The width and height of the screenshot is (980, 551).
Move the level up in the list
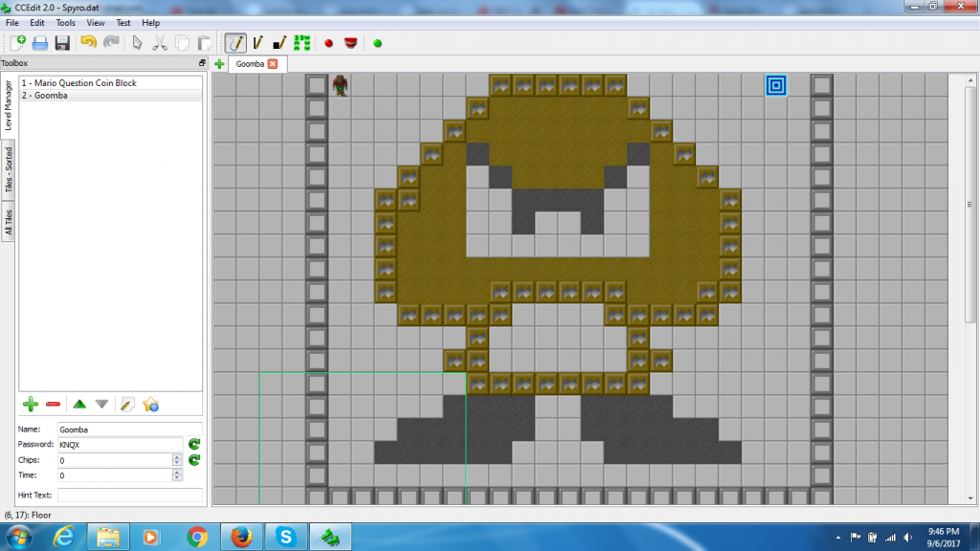(x=79, y=405)
